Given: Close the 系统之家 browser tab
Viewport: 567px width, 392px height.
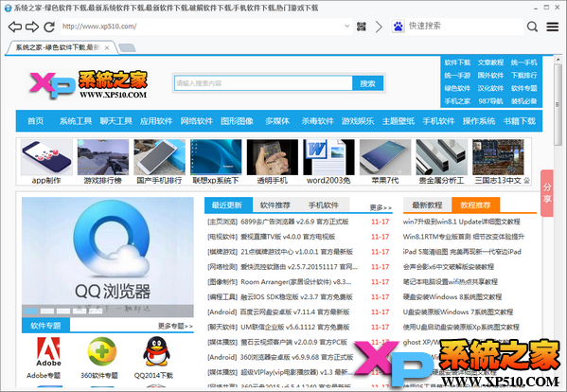Looking at the screenshot, I should pyautogui.click(x=107, y=47).
